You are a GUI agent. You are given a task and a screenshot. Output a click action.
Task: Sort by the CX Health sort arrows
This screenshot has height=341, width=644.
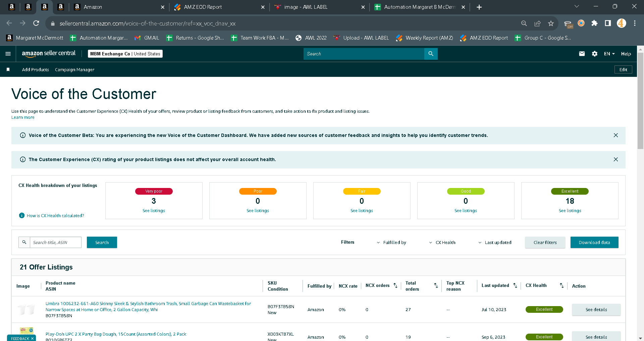(562, 286)
